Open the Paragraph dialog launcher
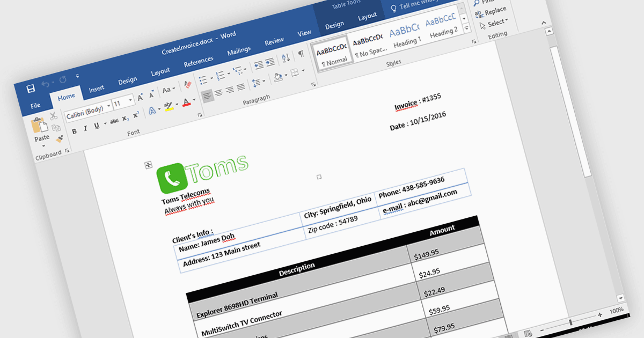 (x=313, y=85)
